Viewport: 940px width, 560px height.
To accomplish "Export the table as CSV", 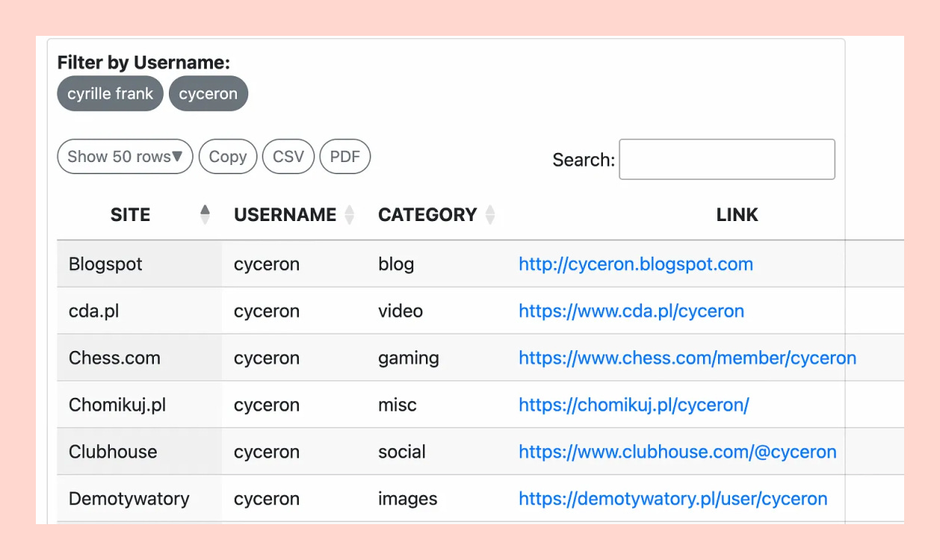I will [x=288, y=157].
